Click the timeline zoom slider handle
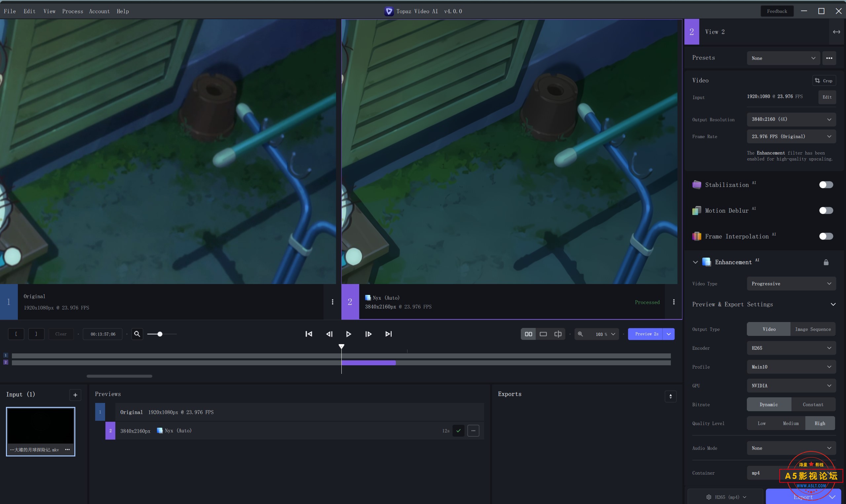 point(160,334)
